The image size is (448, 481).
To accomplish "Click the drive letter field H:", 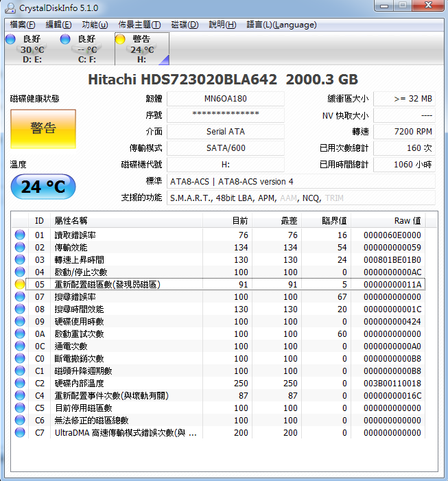I will point(226,165).
